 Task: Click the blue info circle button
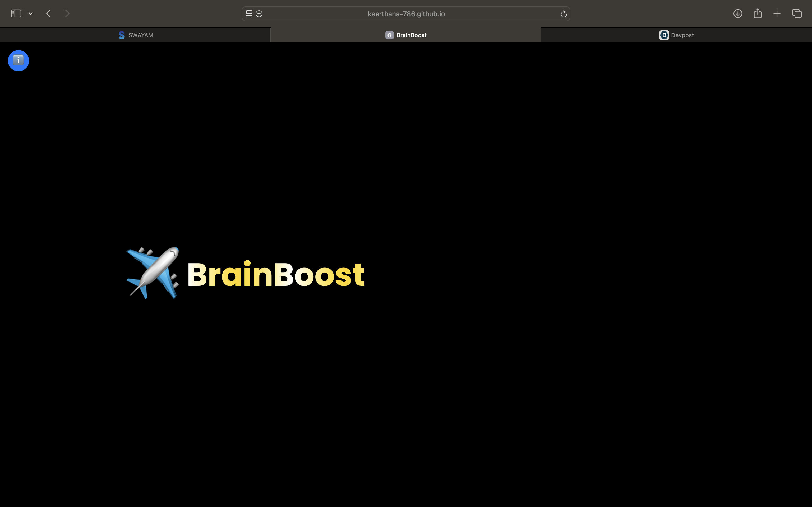[x=19, y=61]
